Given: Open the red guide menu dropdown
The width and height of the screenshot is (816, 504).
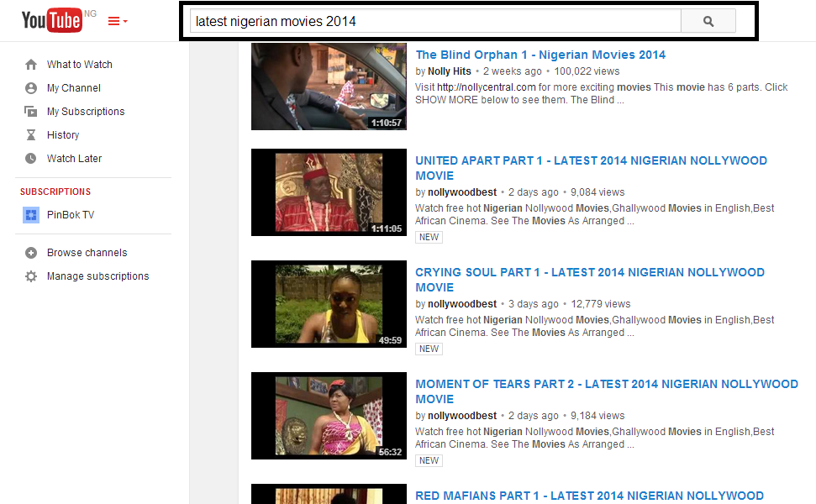Looking at the screenshot, I should click(x=118, y=21).
